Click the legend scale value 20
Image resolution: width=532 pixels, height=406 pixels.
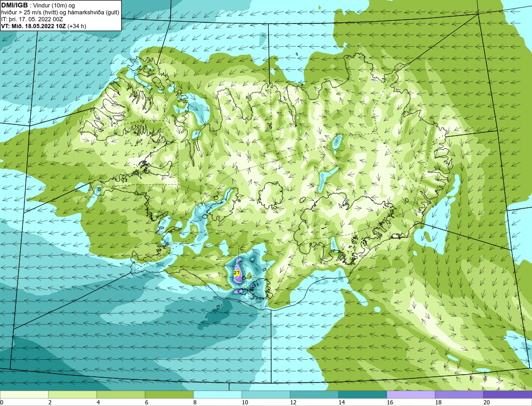click(487, 402)
